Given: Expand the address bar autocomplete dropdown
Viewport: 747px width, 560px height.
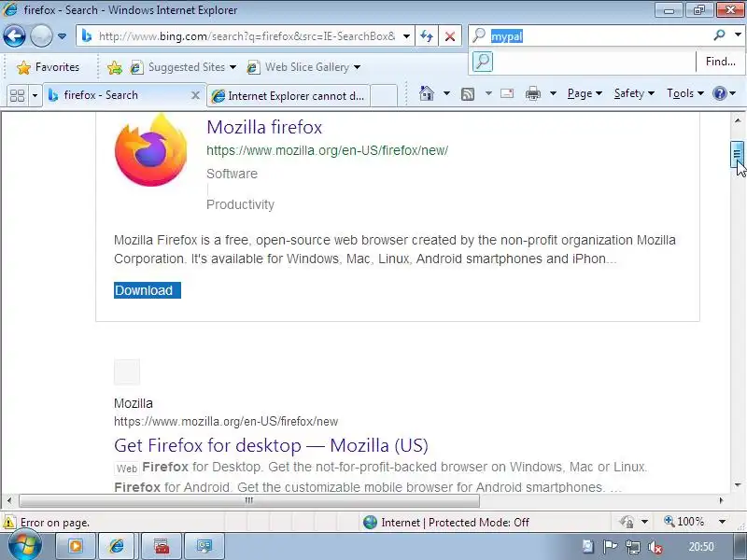Looking at the screenshot, I should coord(406,36).
